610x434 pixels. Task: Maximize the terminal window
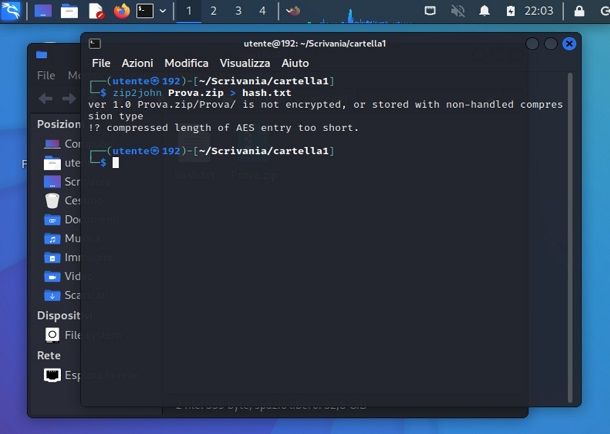pyautogui.click(x=550, y=44)
